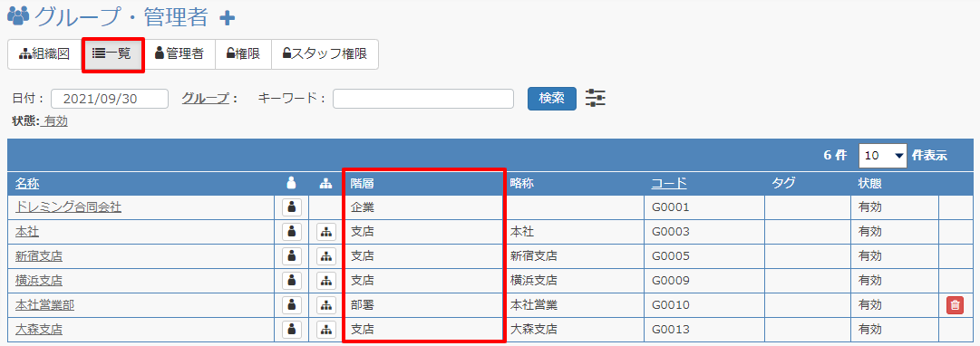
Task: Click the person icon in the table header
Action: 291,183
